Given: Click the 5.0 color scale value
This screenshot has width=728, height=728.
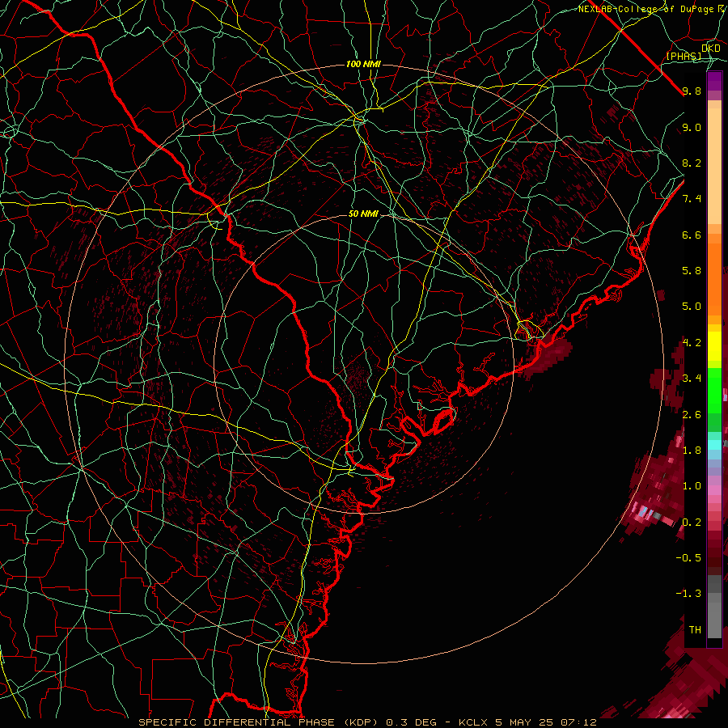Looking at the screenshot, I should click(692, 307).
